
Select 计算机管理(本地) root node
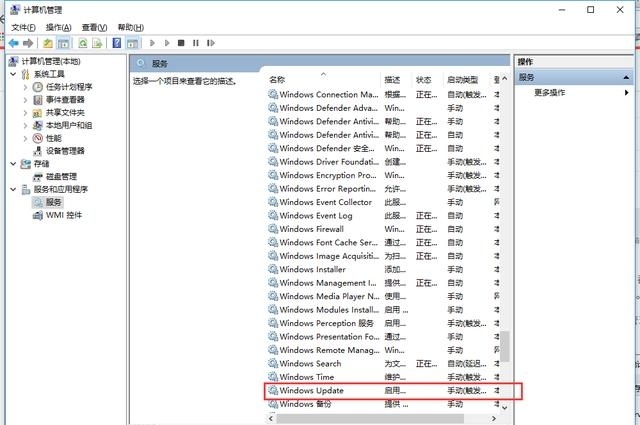click(51, 61)
